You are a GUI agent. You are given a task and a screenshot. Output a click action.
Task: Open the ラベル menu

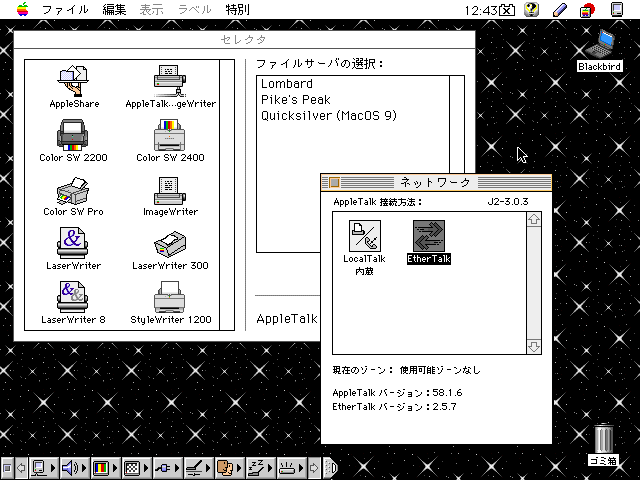[x=195, y=9]
